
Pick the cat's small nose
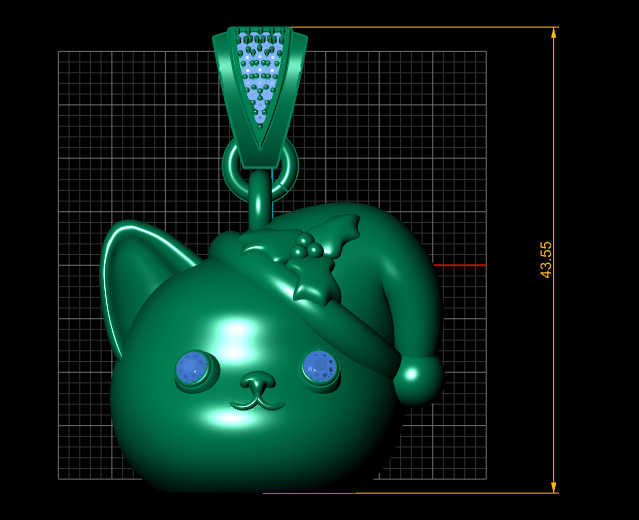point(258,381)
